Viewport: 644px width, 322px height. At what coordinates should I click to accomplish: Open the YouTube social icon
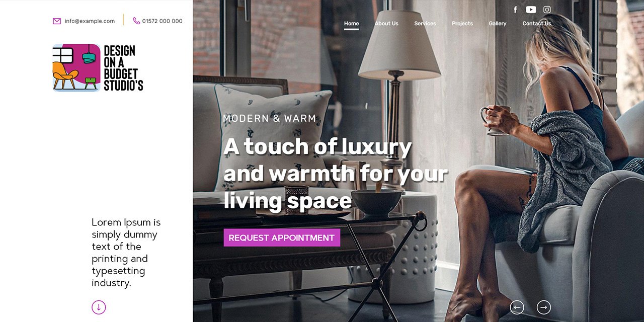[x=531, y=10]
